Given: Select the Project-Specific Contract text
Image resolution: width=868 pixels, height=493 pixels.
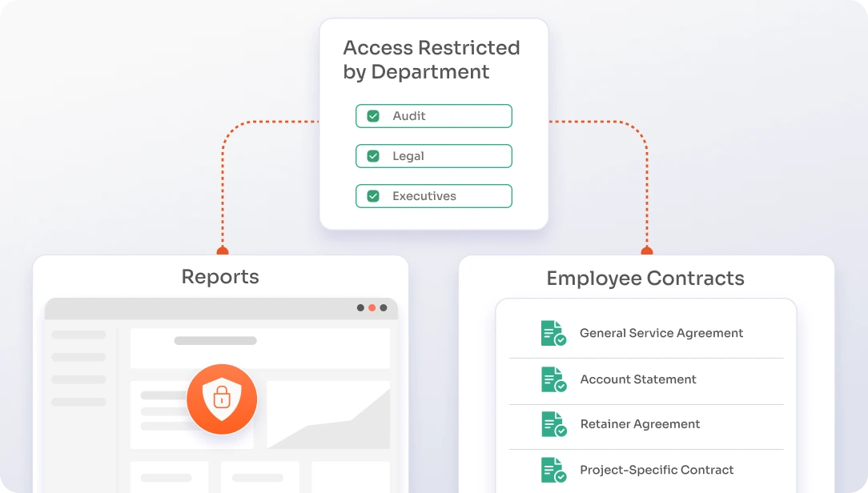Looking at the screenshot, I should (657, 470).
